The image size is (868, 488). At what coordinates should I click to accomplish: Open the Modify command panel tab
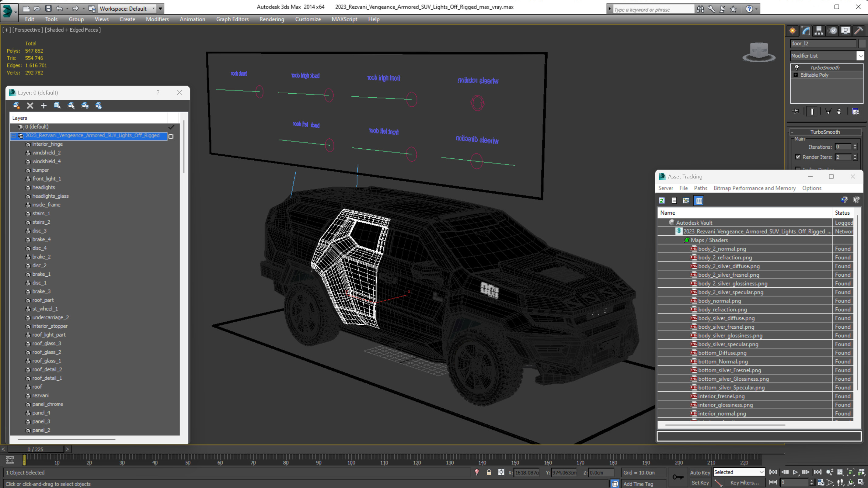click(806, 31)
